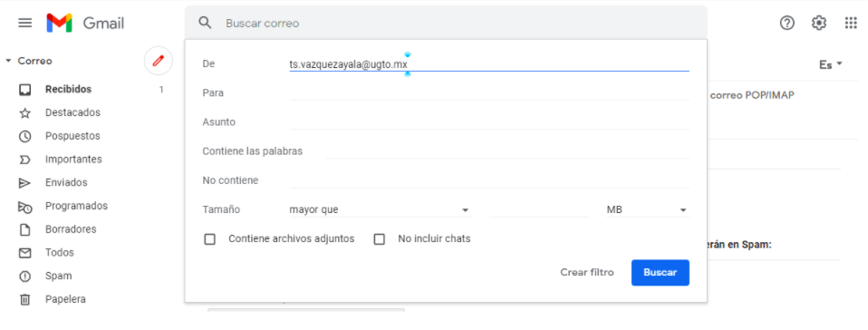This screenshot has height=330, width=868.
Task: Click Crear filtro button
Action: [x=587, y=272]
